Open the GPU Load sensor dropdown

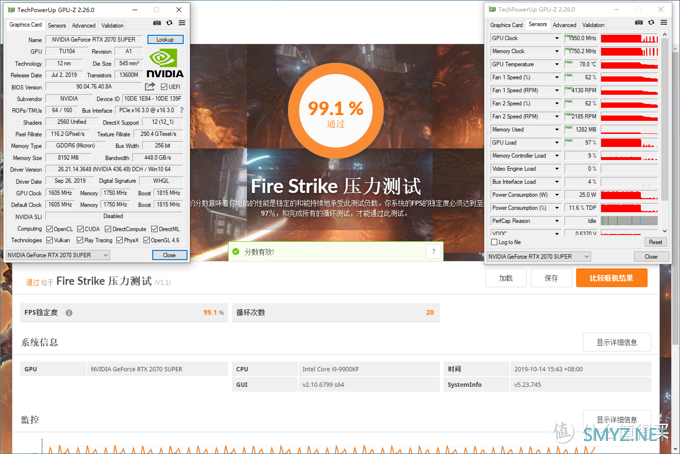click(x=557, y=142)
